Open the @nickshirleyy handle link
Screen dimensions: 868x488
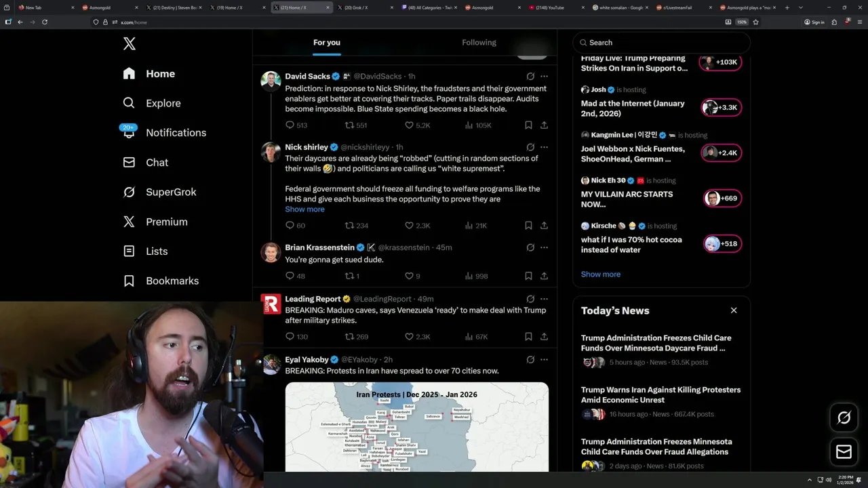coord(365,147)
